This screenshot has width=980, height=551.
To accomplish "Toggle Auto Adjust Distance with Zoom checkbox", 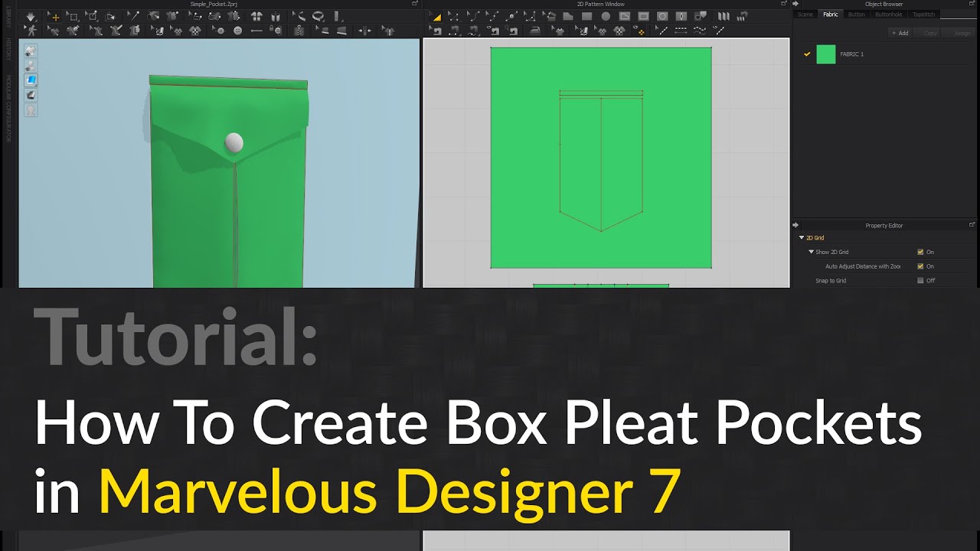I will click(x=920, y=266).
